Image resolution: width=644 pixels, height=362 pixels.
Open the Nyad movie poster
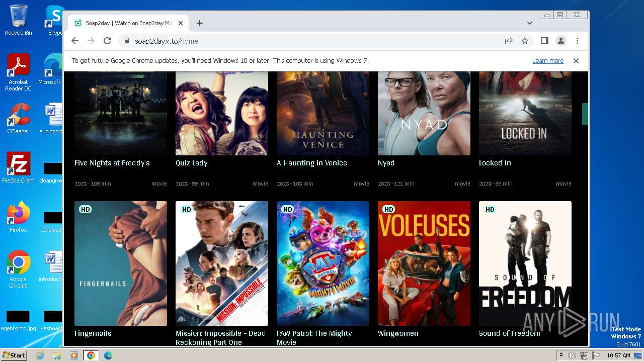(x=424, y=113)
